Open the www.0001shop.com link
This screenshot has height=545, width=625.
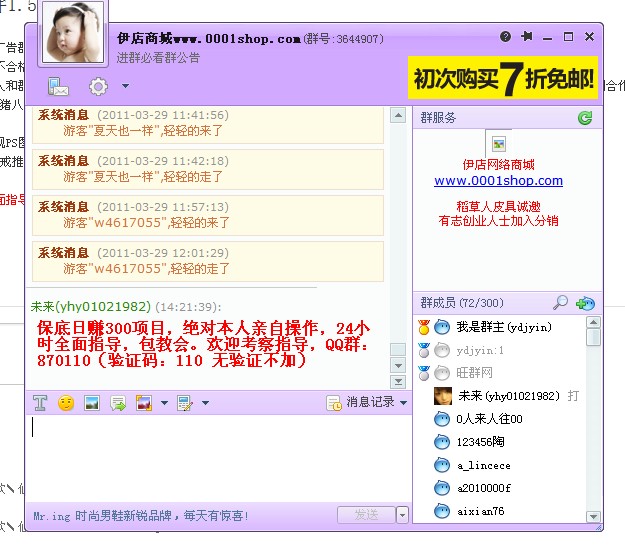pos(498,181)
